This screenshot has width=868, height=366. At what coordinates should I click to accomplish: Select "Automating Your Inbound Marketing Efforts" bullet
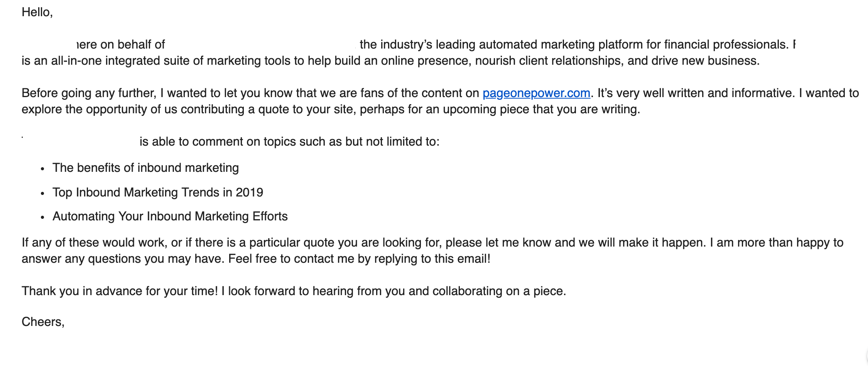(170, 217)
